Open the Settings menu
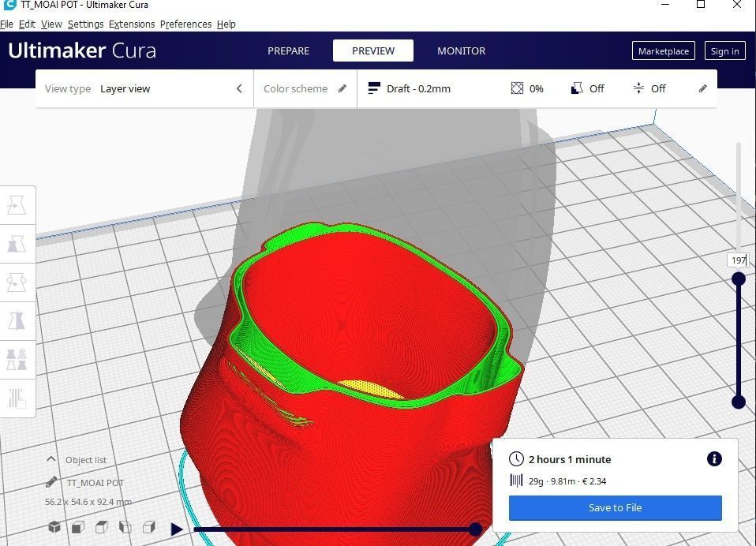 (x=86, y=24)
